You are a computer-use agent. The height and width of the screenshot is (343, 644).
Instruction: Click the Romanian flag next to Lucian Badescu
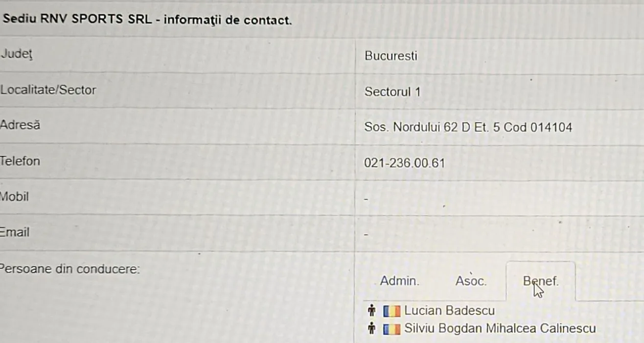click(392, 311)
